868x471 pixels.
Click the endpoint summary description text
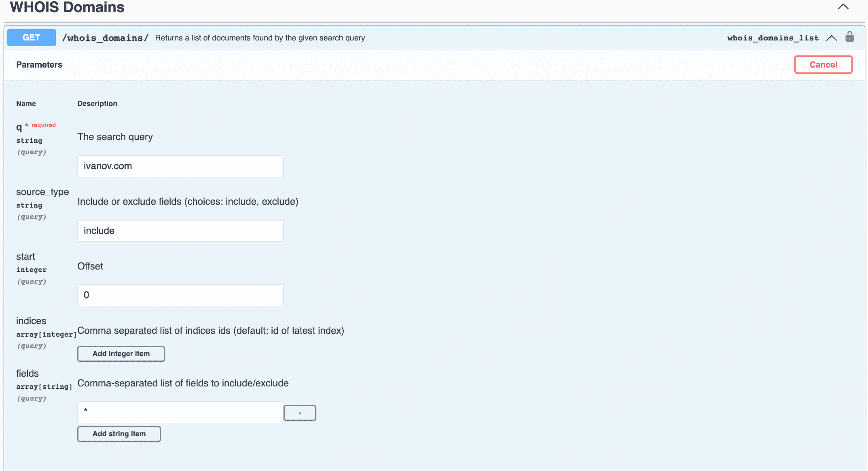tap(260, 38)
